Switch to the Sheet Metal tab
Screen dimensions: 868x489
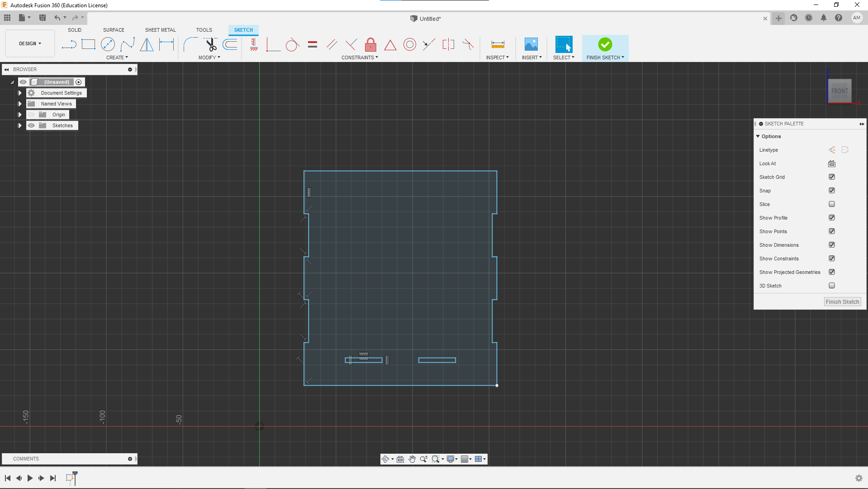pos(160,30)
